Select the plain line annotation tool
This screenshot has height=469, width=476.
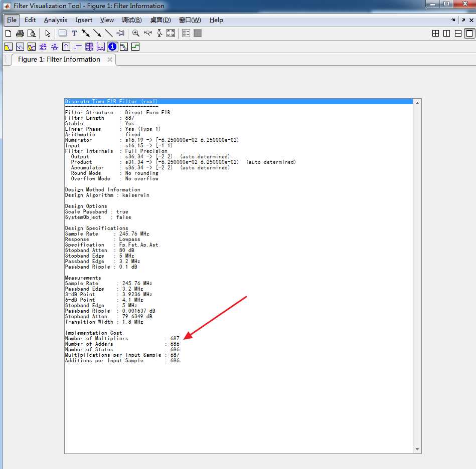coord(109,34)
